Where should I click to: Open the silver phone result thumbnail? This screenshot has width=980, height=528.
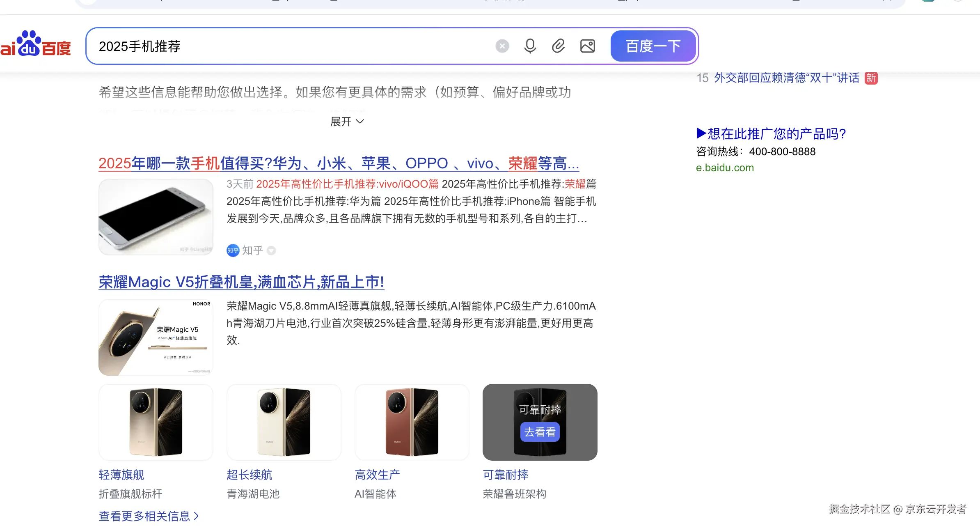coord(156,217)
